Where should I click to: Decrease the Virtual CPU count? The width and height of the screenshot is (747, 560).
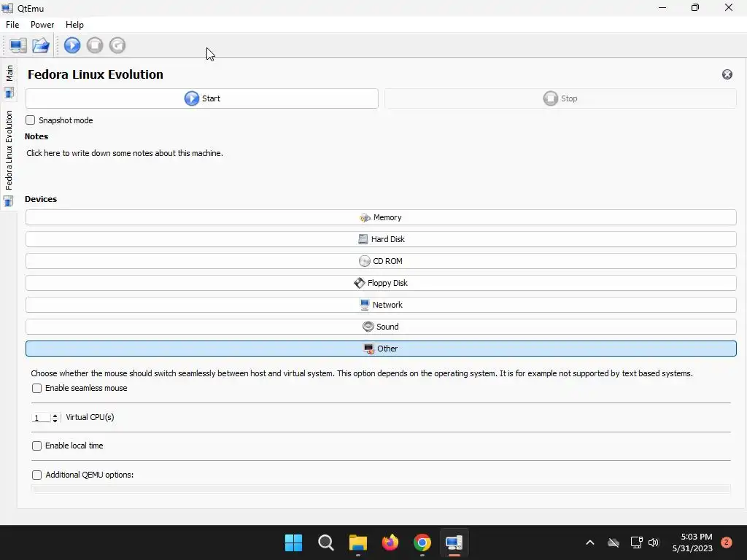tap(55, 421)
